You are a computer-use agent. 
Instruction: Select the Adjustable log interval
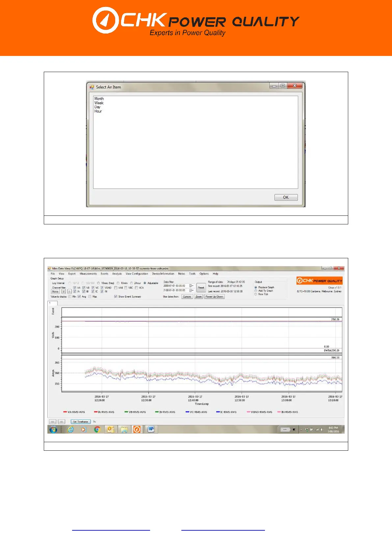[145, 283]
